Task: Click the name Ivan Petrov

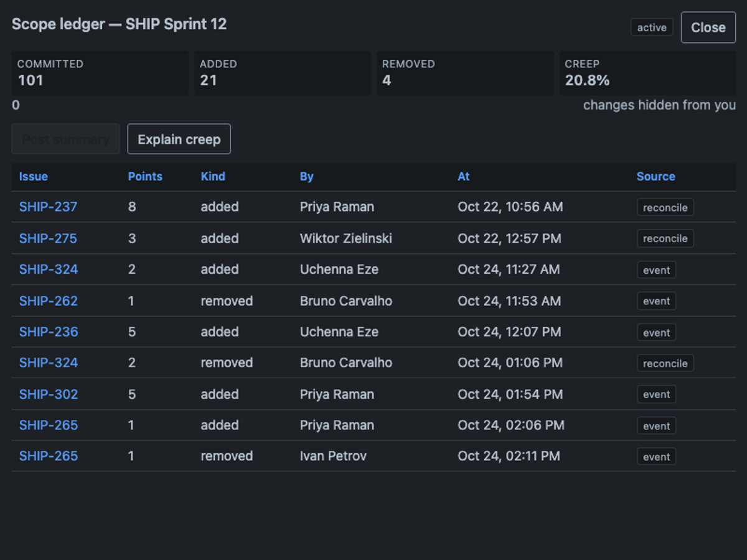Action: point(333,456)
